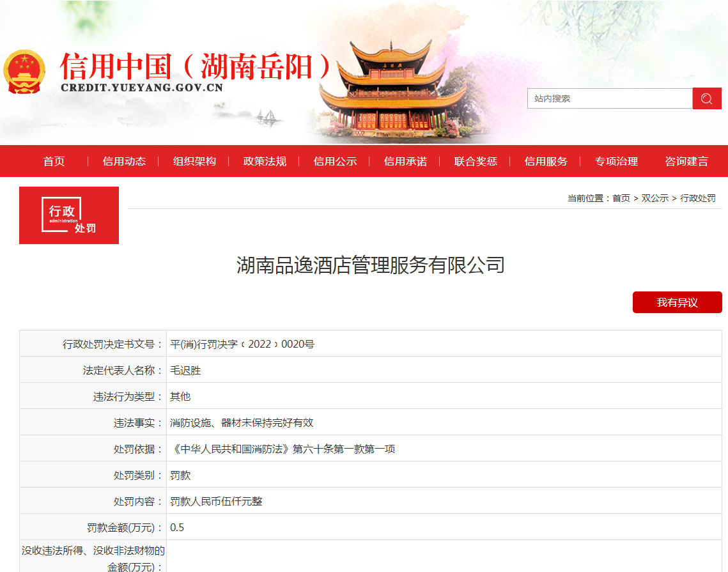Click the search magnifier icon
This screenshot has width=728, height=572.
(706, 98)
